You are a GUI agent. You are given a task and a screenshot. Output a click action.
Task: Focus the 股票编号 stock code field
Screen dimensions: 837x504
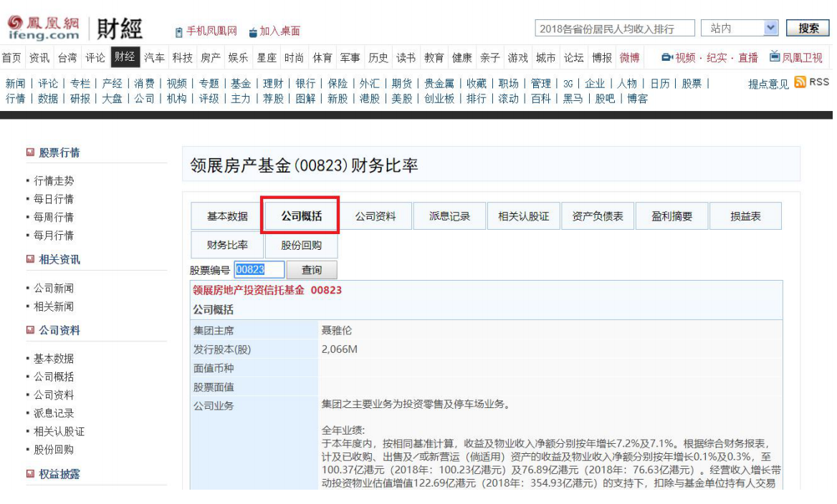point(259,270)
